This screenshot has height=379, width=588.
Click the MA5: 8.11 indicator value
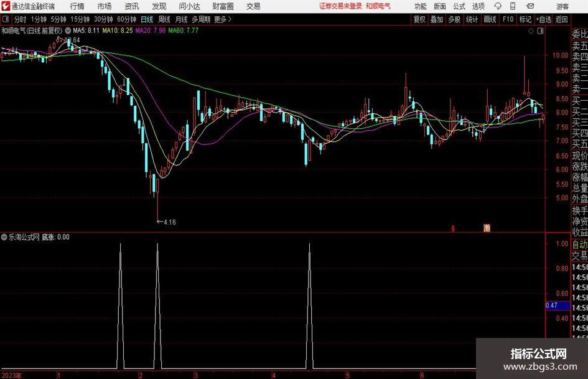coord(86,30)
